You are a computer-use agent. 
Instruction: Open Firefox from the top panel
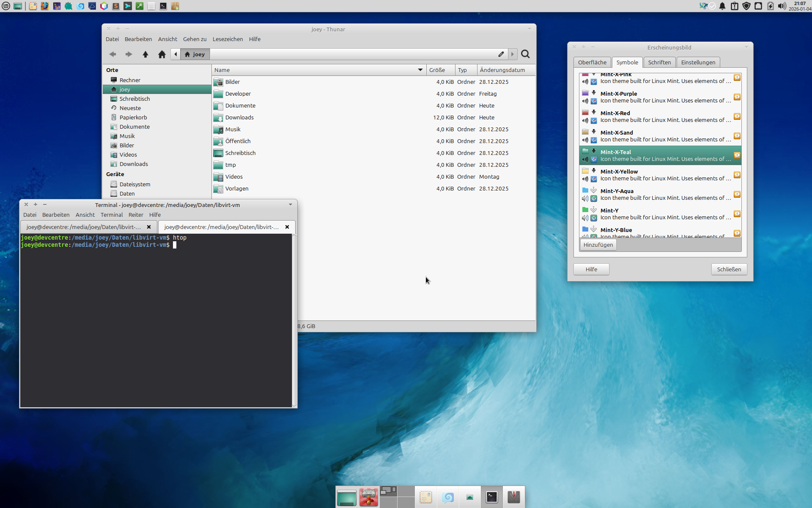[44, 6]
